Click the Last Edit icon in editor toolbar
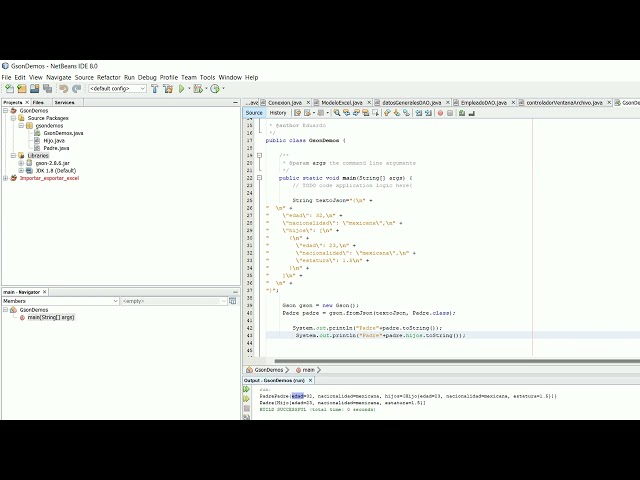Image resolution: width=640 pixels, height=480 pixels. click(298, 113)
